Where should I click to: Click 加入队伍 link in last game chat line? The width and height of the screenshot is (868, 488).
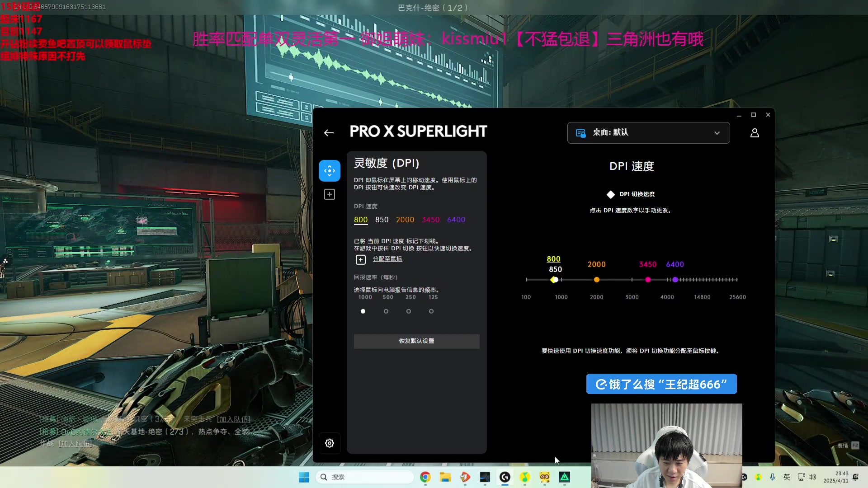pos(75,444)
